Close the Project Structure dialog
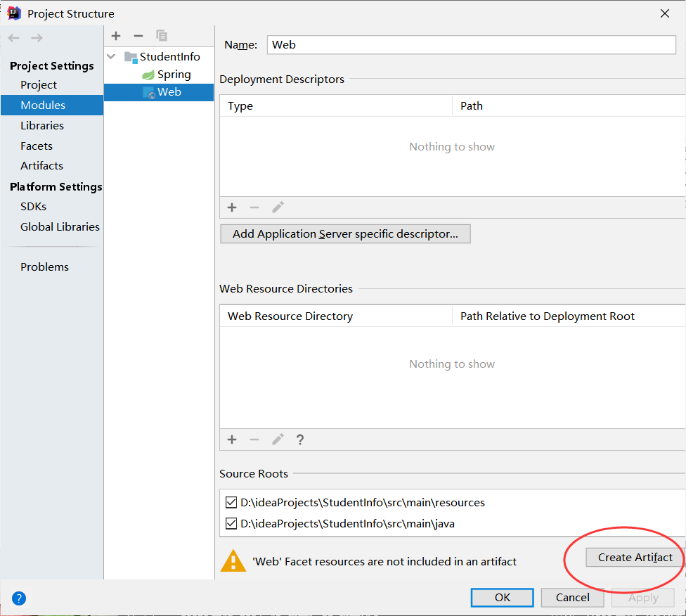Viewport: 686px width, 616px height. 665,13
